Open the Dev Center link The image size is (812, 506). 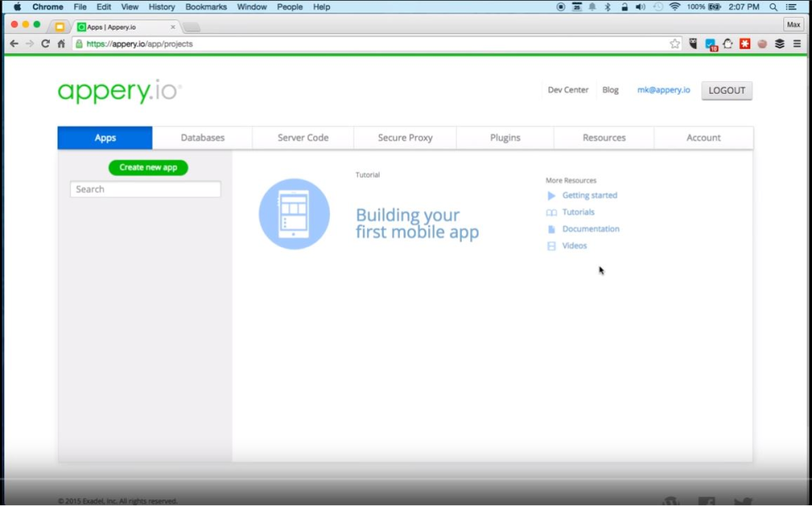[x=568, y=90]
